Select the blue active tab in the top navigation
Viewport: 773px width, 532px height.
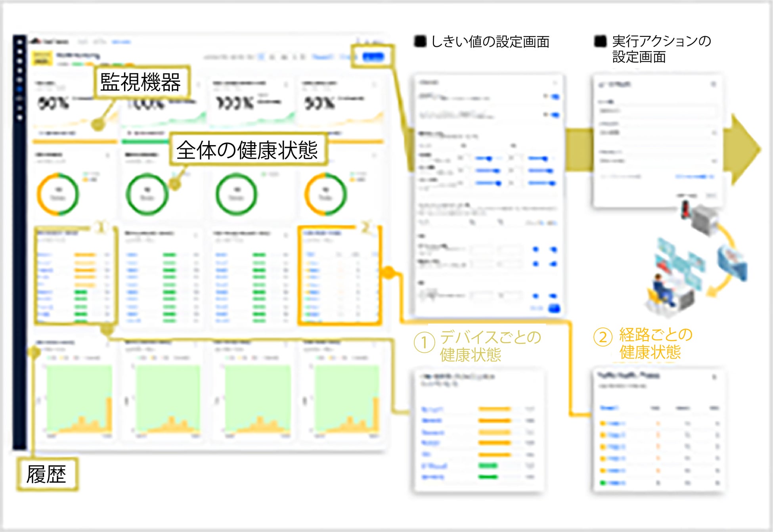point(121,42)
